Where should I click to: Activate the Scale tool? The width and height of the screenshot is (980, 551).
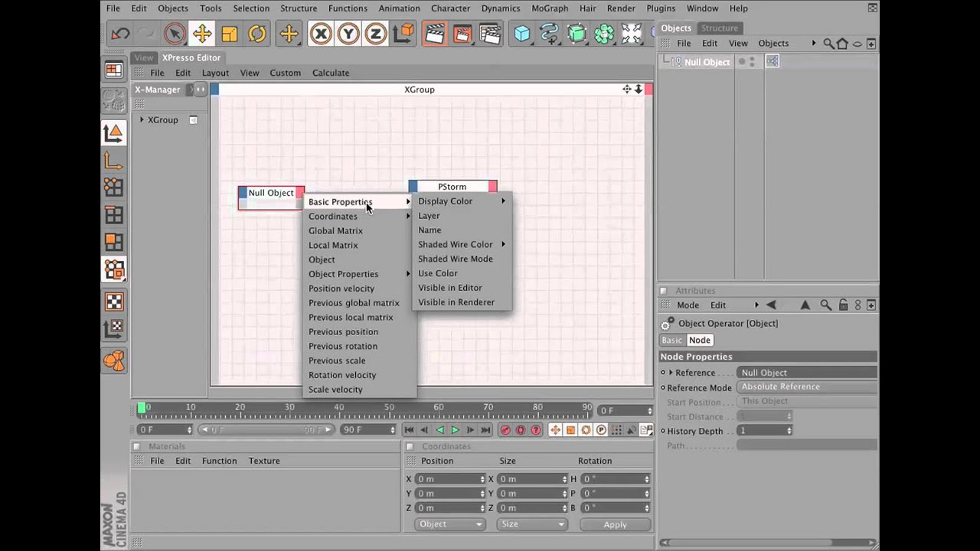230,34
